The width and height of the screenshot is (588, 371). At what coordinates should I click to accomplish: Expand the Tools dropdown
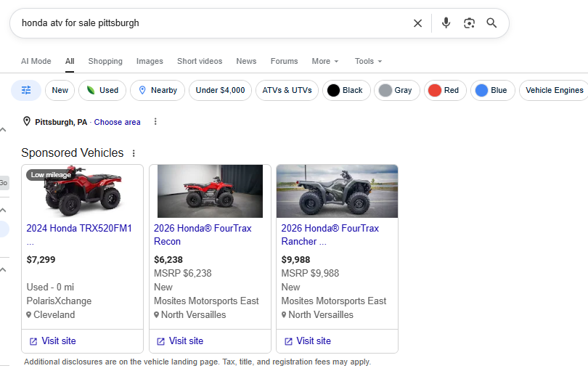pos(368,61)
